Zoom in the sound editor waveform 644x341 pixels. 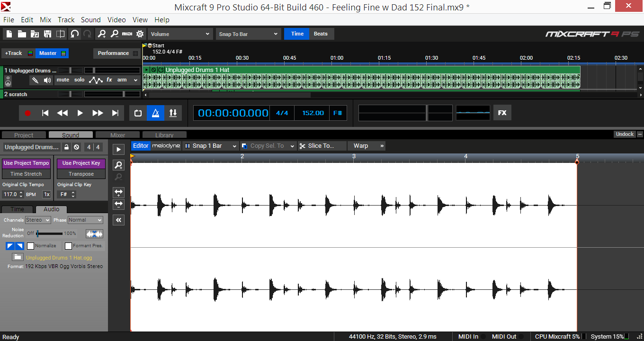[118, 165]
